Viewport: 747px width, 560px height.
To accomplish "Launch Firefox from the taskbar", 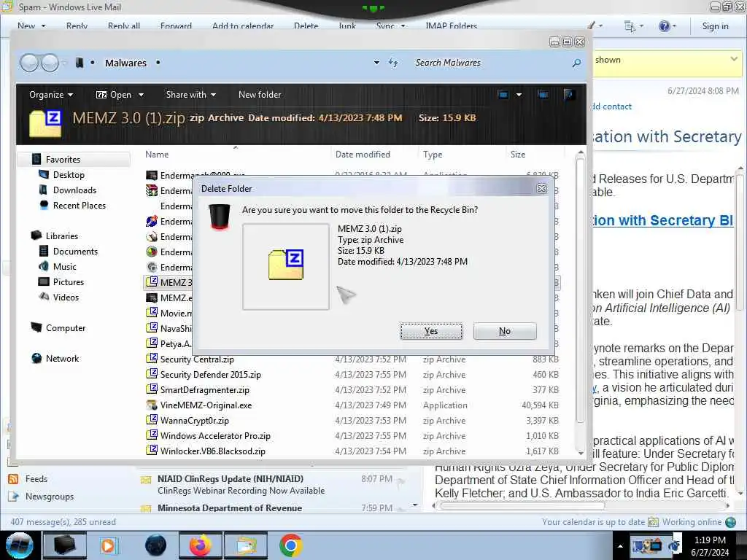I will [201, 545].
